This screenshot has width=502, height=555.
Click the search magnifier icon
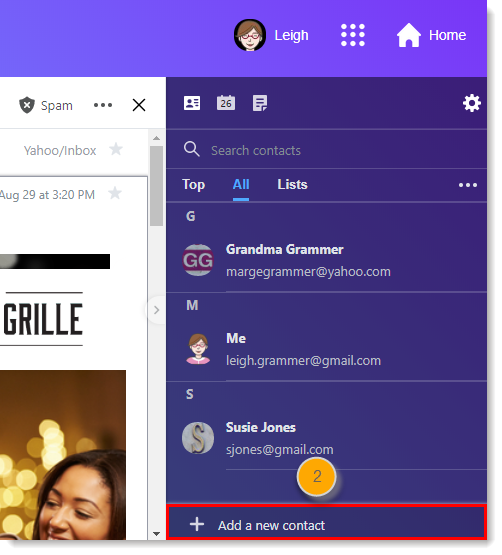click(x=192, y=149)
